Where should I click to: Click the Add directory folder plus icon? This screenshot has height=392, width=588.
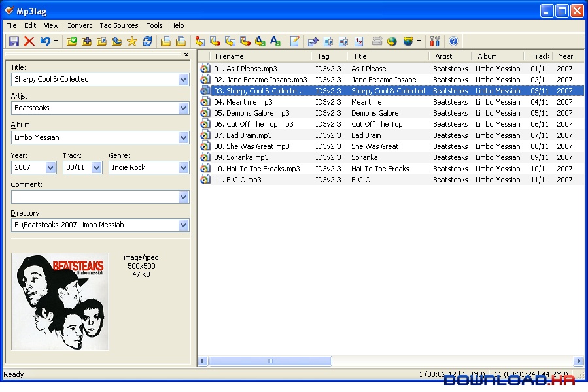pyautogui.click(x=86, y=41)
